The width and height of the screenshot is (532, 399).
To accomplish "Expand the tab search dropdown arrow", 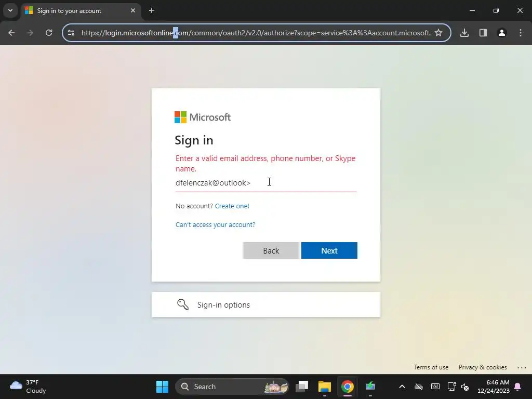I will click(x=10, y=10).
